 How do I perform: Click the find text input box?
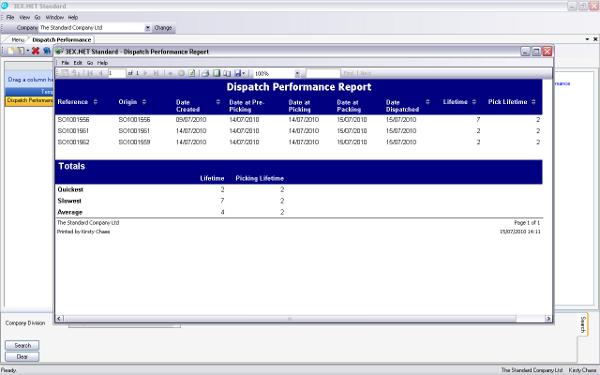[323, 73]
